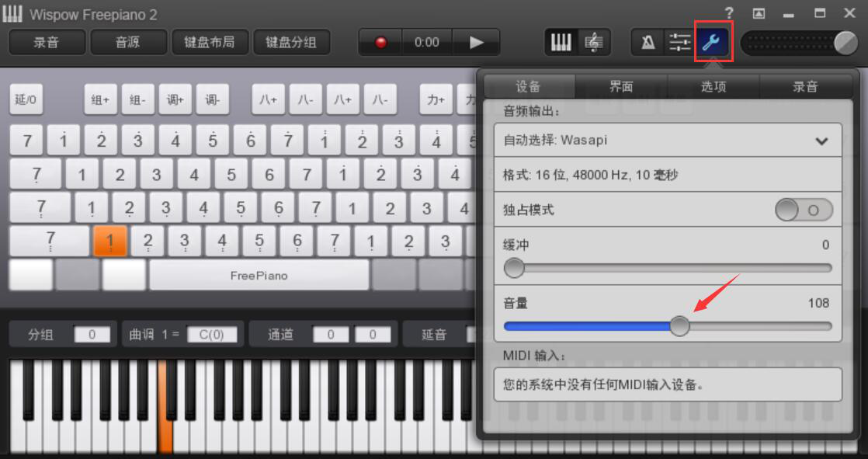
Task: Click the picture icon in title bar
Action: (759, 14)
